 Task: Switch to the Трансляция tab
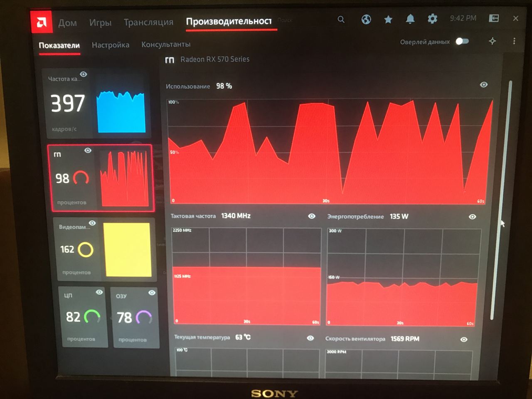(x=148, y=22)
